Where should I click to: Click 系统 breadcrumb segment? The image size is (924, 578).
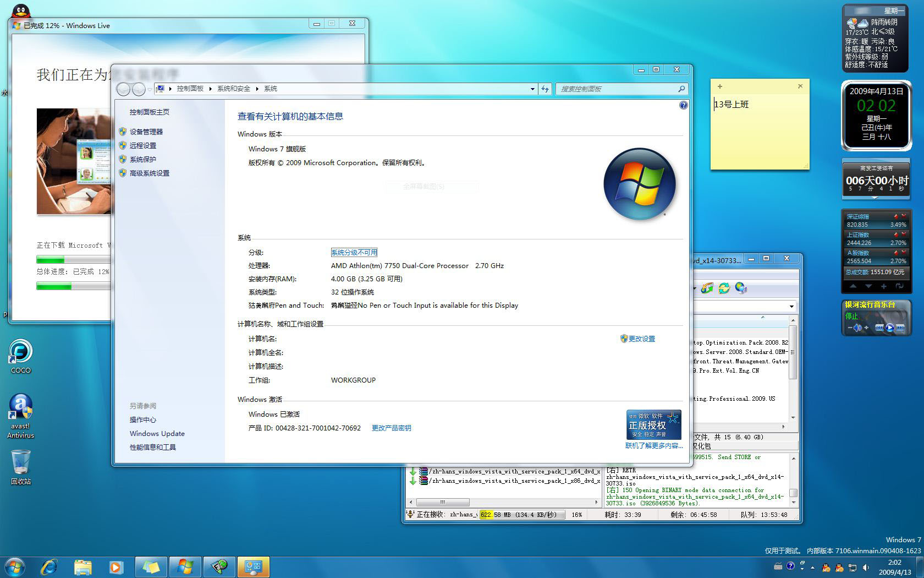tap(271, 89)
